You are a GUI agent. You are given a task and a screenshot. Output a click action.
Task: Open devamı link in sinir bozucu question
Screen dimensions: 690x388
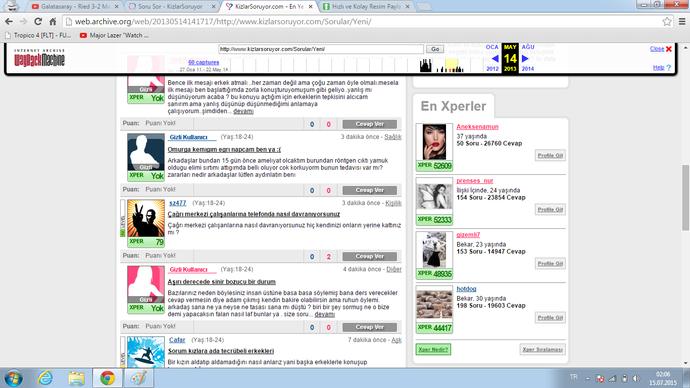point(324,315)
